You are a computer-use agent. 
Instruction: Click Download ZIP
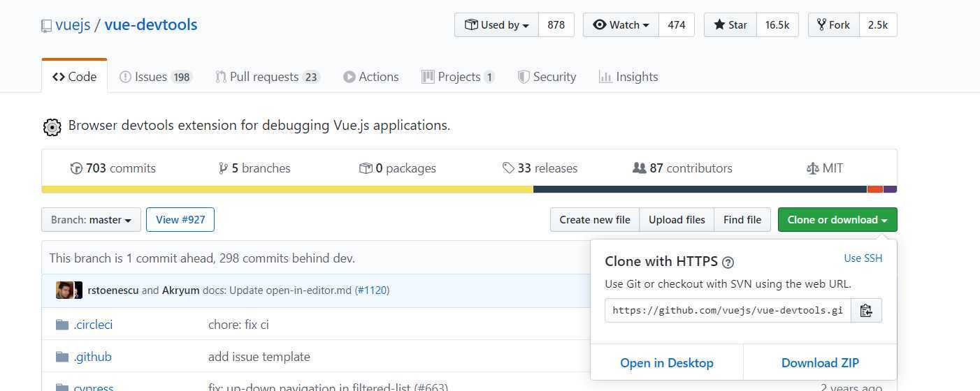pyautogui.click(x=820, y=363)
